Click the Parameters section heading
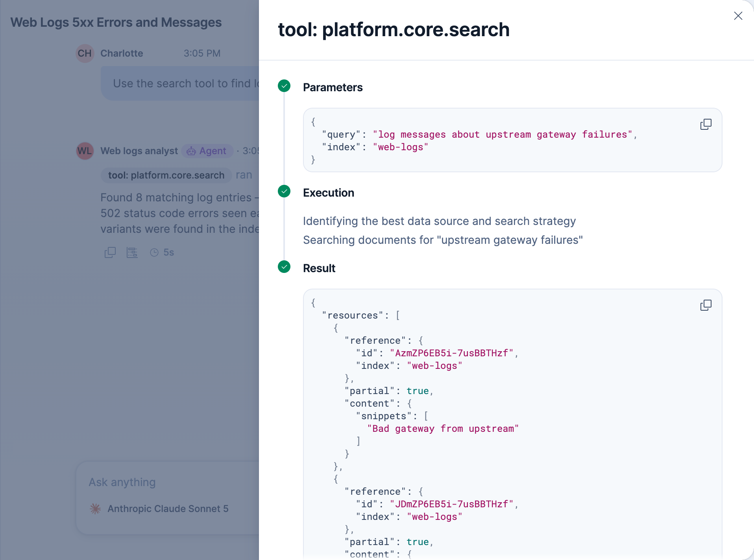The image size is (754, 560). tap(333, 87)
